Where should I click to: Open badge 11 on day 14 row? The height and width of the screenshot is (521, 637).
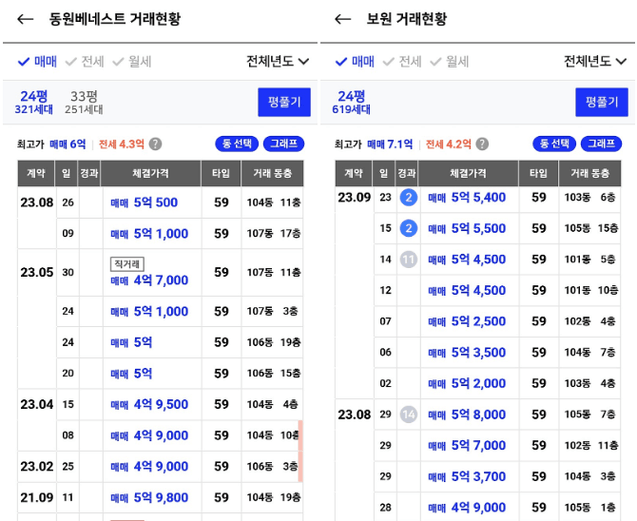[408, 260]
